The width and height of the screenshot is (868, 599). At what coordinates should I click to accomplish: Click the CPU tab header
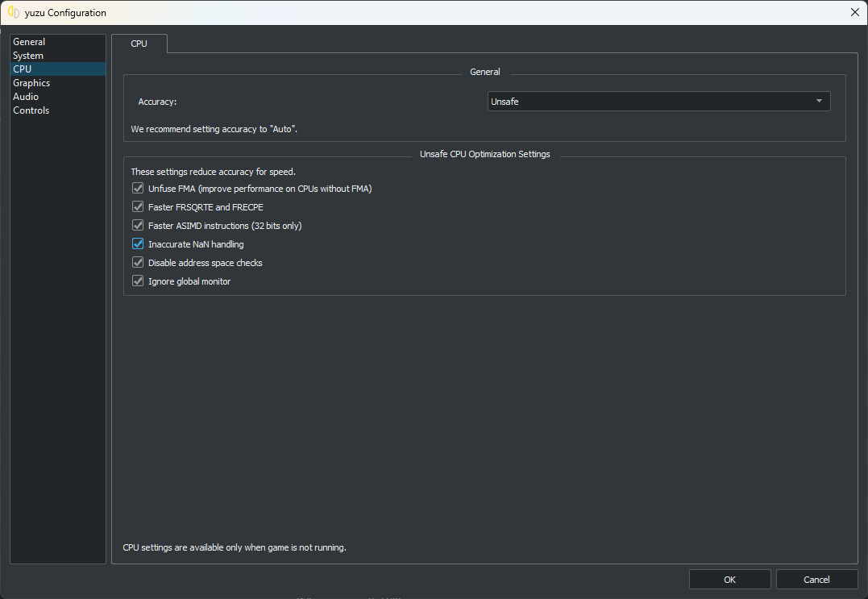pos(139,44)
